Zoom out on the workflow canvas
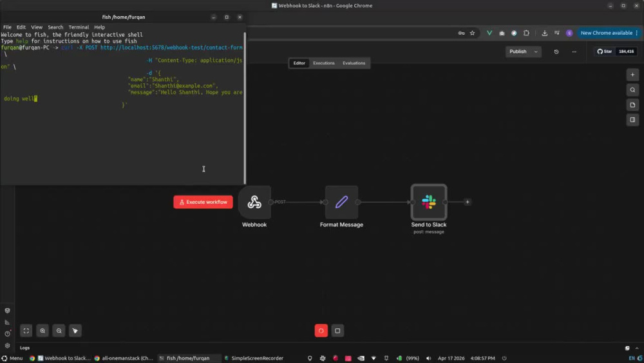This screenshot has height=363, width=644. (59, 331)
